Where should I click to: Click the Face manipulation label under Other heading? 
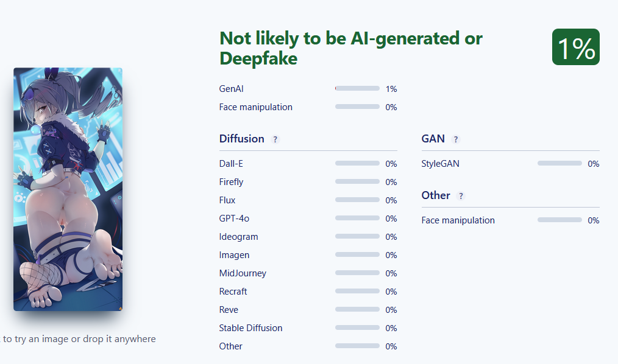tap(458, 220)
